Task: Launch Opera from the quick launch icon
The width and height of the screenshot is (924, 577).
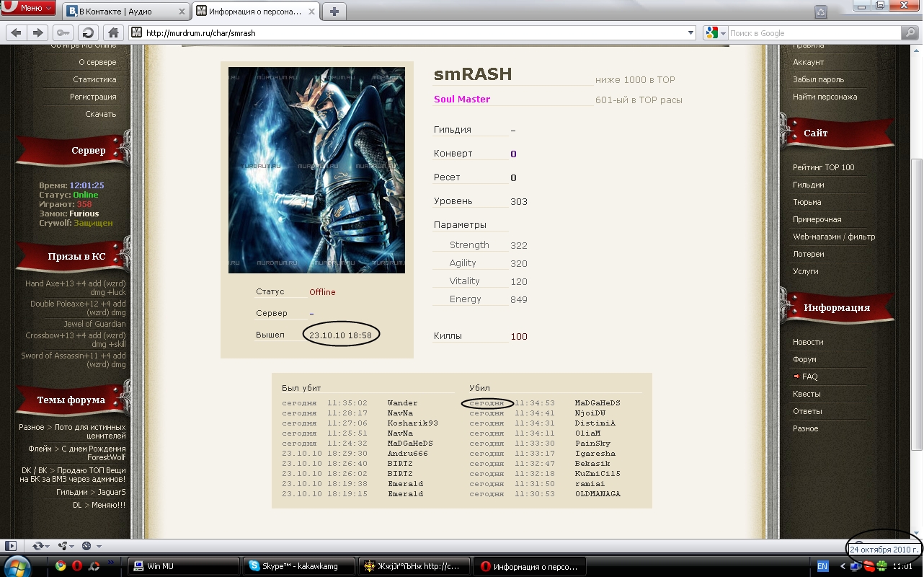Action: pos(77,566)
